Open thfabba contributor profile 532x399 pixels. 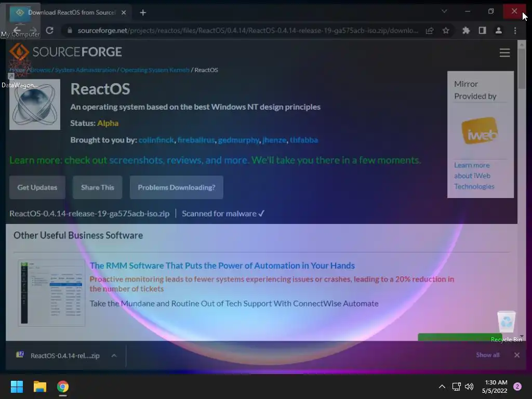(303, 140)
